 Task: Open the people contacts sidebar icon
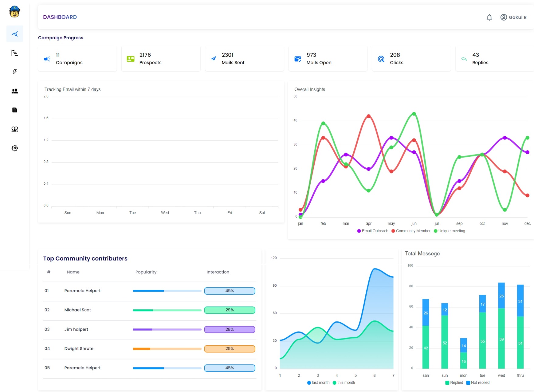(x=15, y=91)
